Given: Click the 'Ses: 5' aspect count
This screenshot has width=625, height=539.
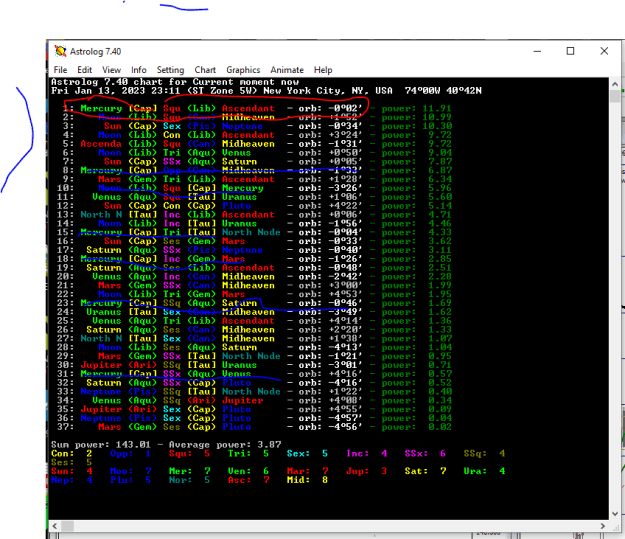Looking at the screenshot, I should coord(71,462).
